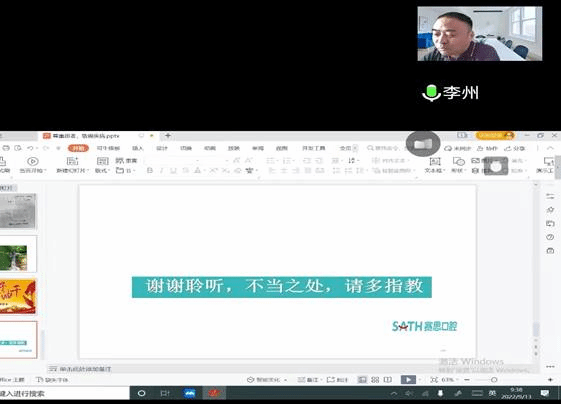Image resolution: width=561 pixels, height=404 pixels.
Task: Click the Share button at top right
Action: [x=515, y=148]
